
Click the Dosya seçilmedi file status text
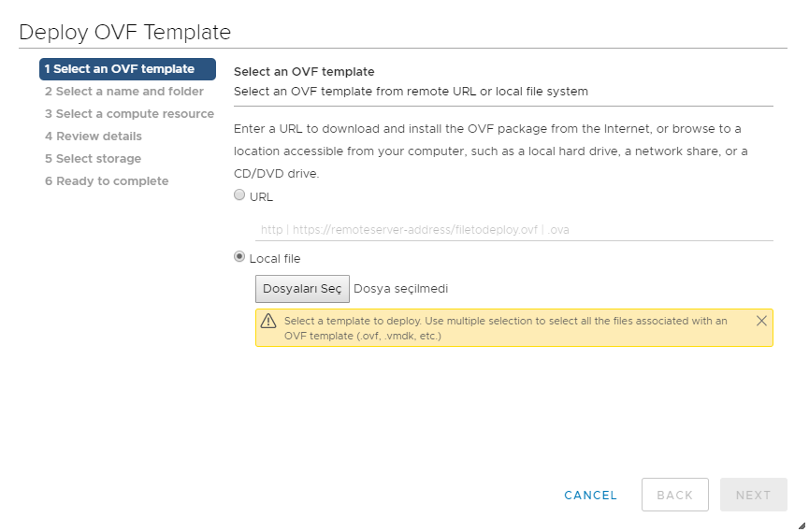[x=400, y=289]
